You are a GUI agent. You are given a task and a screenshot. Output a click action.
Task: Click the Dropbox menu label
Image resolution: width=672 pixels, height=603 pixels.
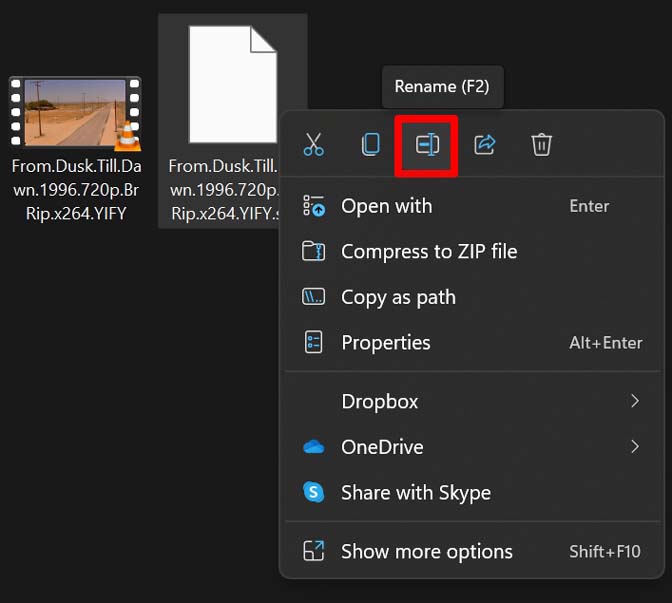point(380,401)
